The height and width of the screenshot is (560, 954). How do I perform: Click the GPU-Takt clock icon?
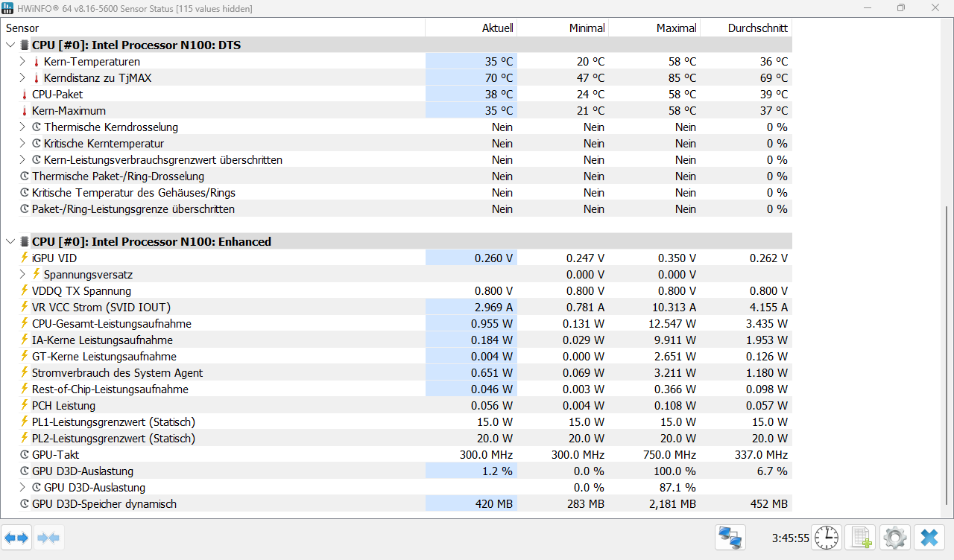point(25,455)
